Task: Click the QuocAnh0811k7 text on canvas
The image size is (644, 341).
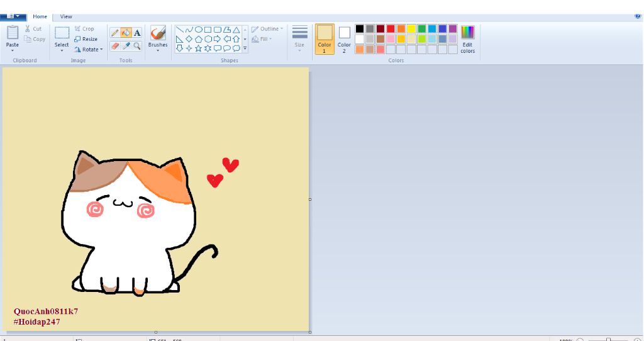Action: (x=46, y=311)
